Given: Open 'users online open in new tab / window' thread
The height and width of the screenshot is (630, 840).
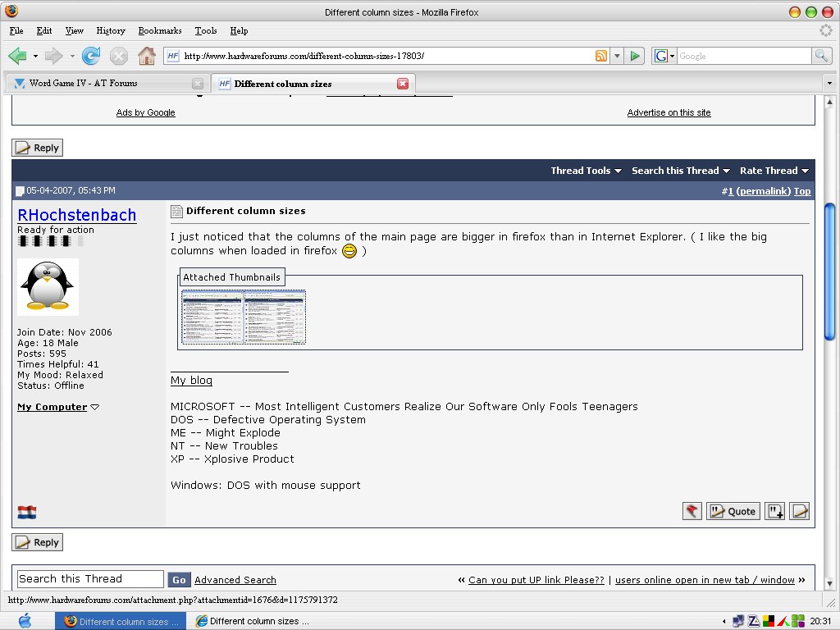Looking at the screenshot, I should tap(705, 580).
